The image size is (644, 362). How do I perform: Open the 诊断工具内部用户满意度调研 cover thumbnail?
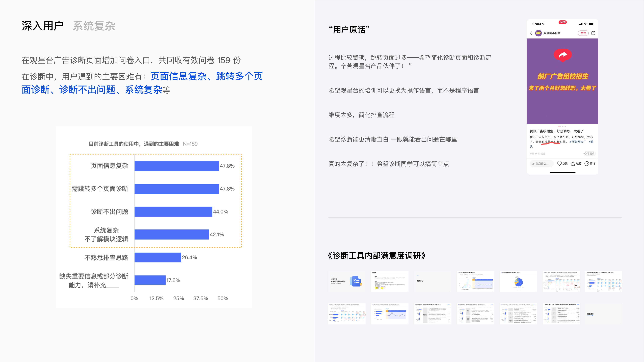tap(347, 282)
